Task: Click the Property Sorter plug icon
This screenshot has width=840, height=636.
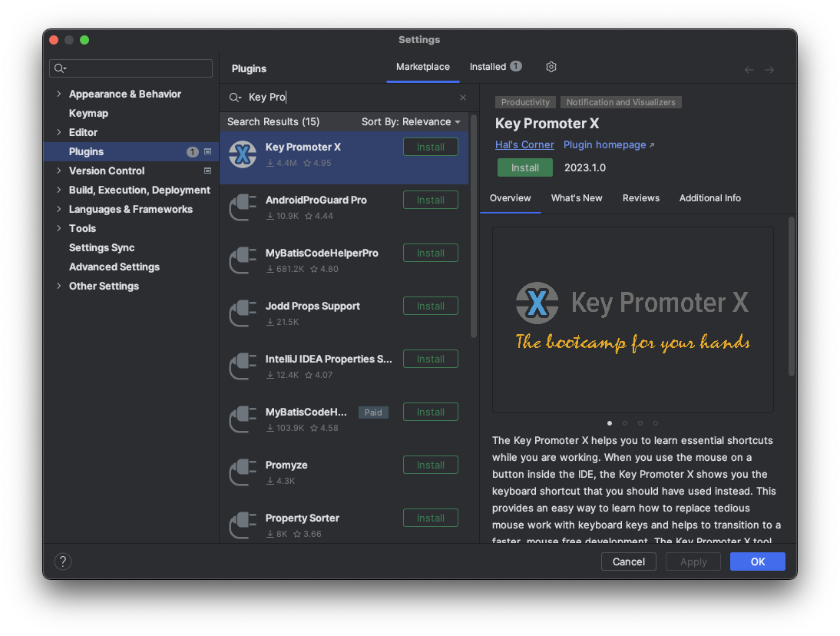Action: tap(243, 525)
